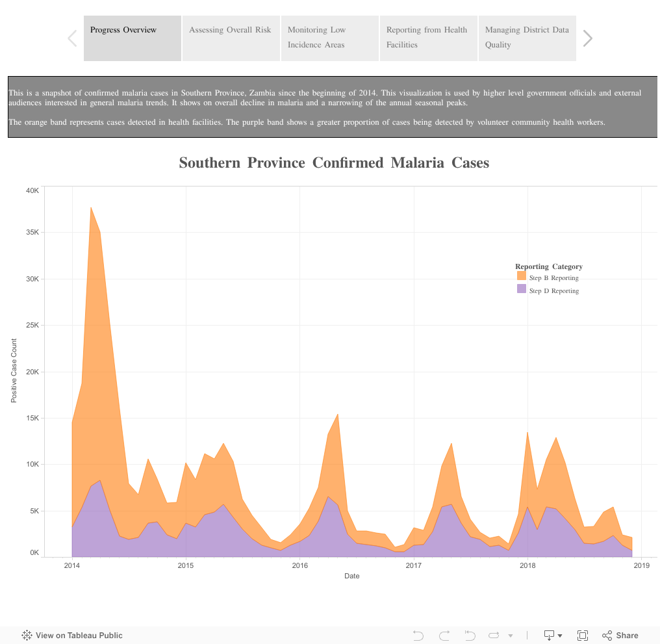Enter full screen mode icon
The width and height of the screenshot is (660, 644).
[583, 635]
